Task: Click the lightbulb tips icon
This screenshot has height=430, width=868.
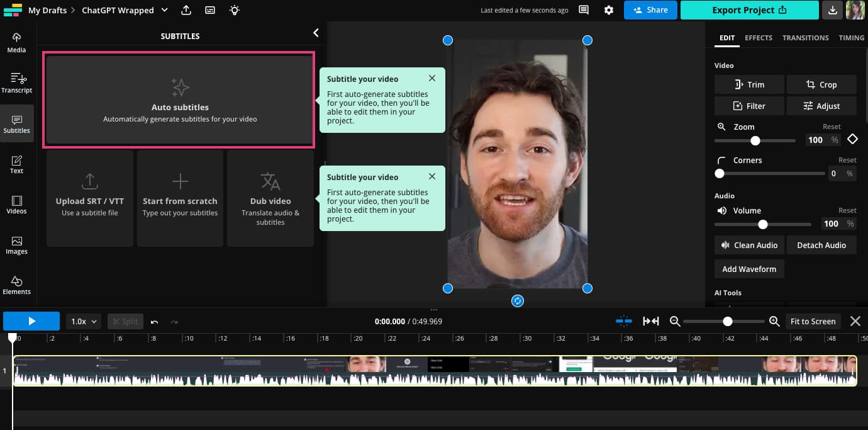Action: 235,10
